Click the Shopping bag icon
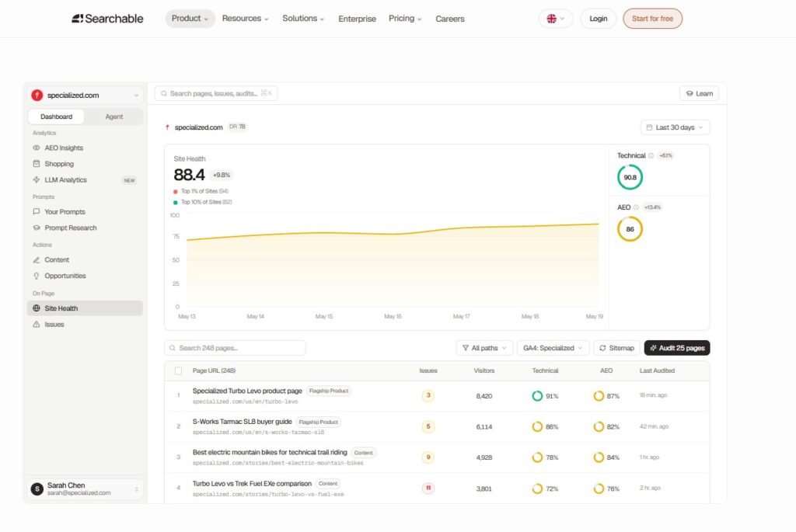The height and width of the screenshot is (532, 796). [37, 164]
